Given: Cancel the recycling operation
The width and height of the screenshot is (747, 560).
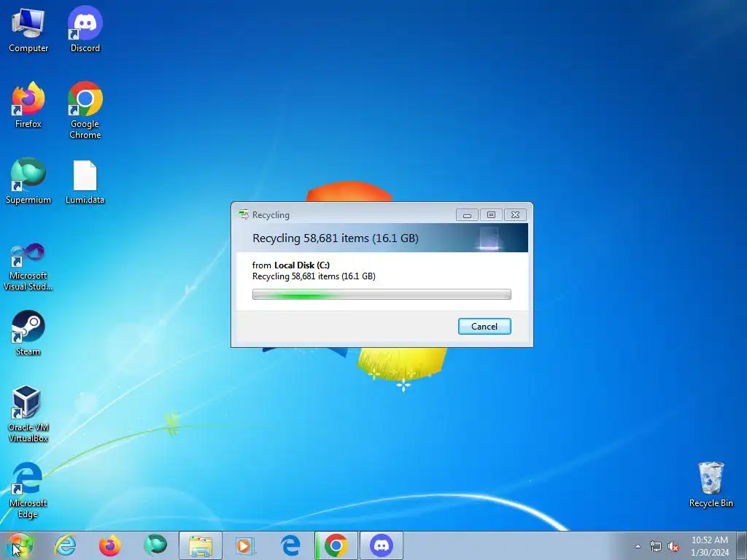Looking at the screenshot, I should [x=484, y=326].
